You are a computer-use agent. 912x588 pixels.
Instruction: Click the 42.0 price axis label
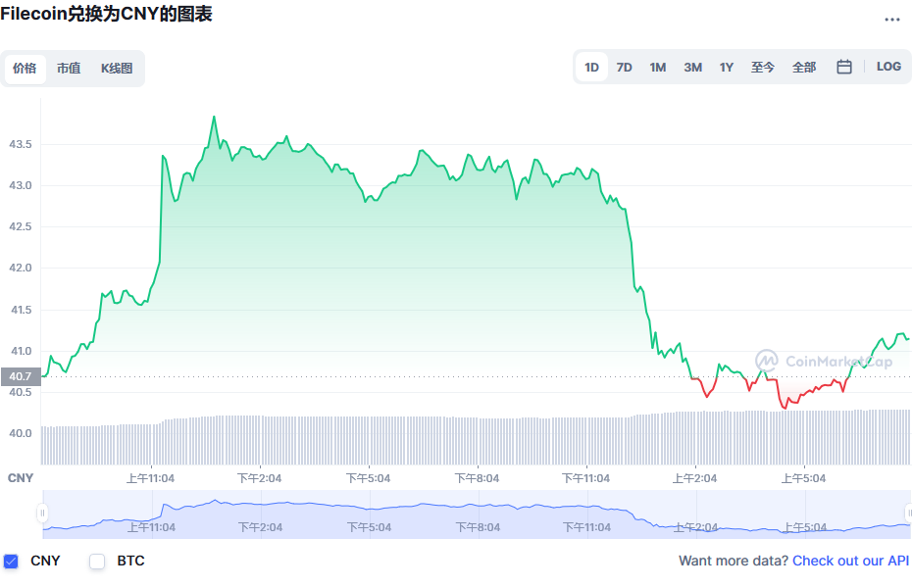tap(21, 268)
